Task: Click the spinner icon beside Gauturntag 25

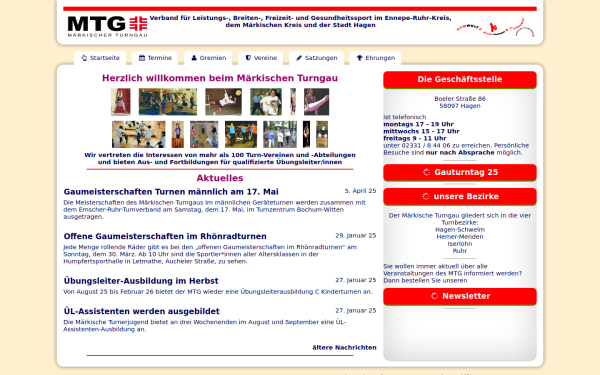Action: (x=426, y=172)
